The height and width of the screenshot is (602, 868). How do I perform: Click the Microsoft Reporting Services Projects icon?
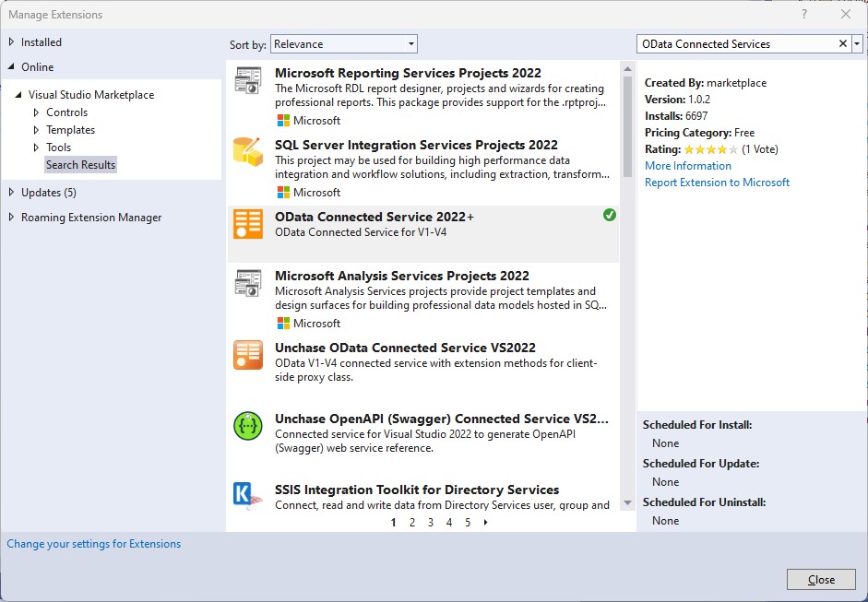247,80
